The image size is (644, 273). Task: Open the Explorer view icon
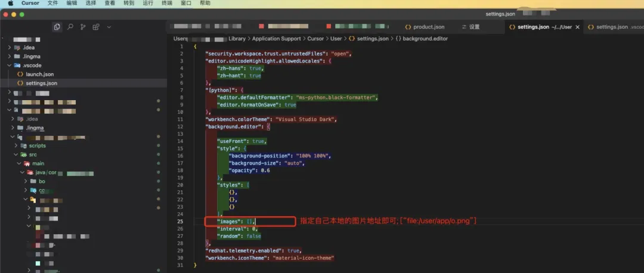point(57,27)
